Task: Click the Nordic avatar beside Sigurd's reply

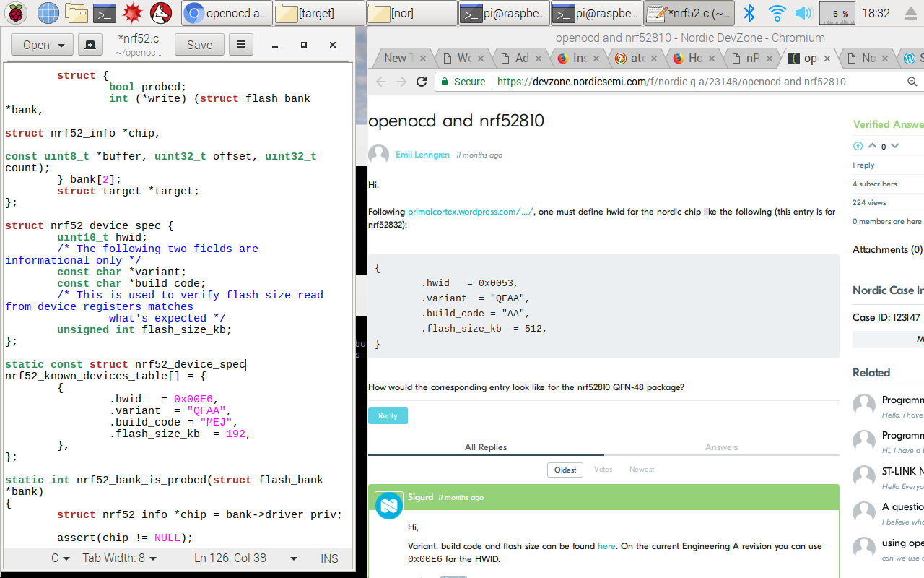Action: click(x=389, y=505)
